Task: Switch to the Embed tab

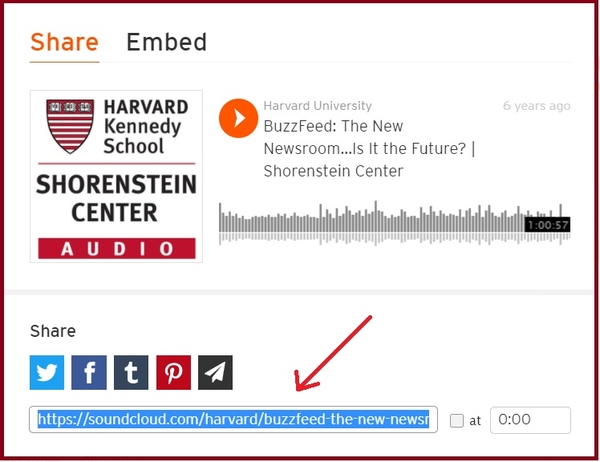Action: [166, 42]
